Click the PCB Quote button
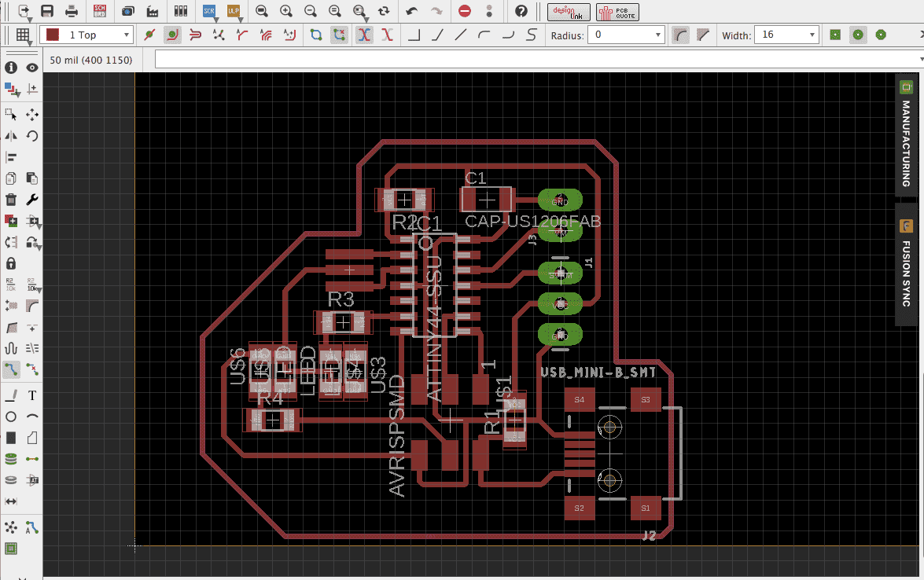The image size is (924, 580). pyautogui.click(x=617, y=11)
